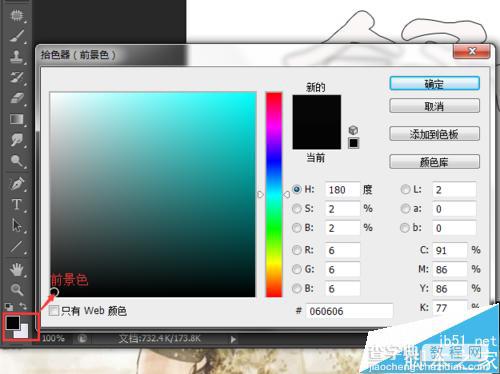
Task: Close the color picker dialog
Action: [x=472, y=51]
